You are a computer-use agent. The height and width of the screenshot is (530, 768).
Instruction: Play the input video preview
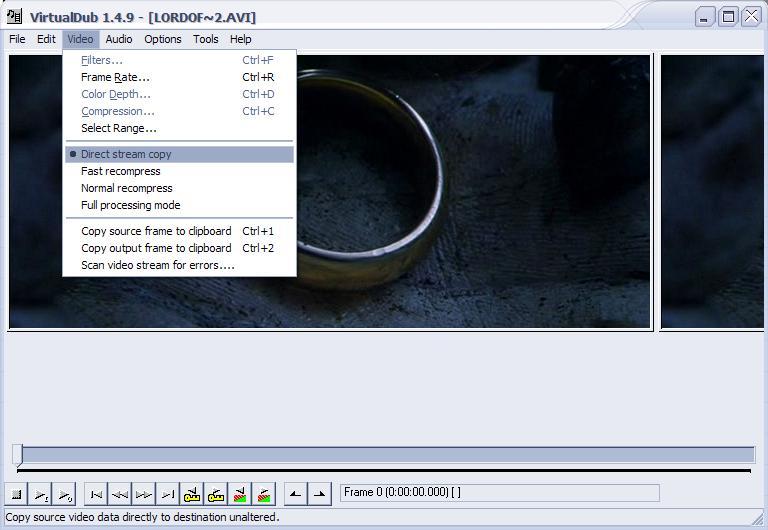point(41,494)
